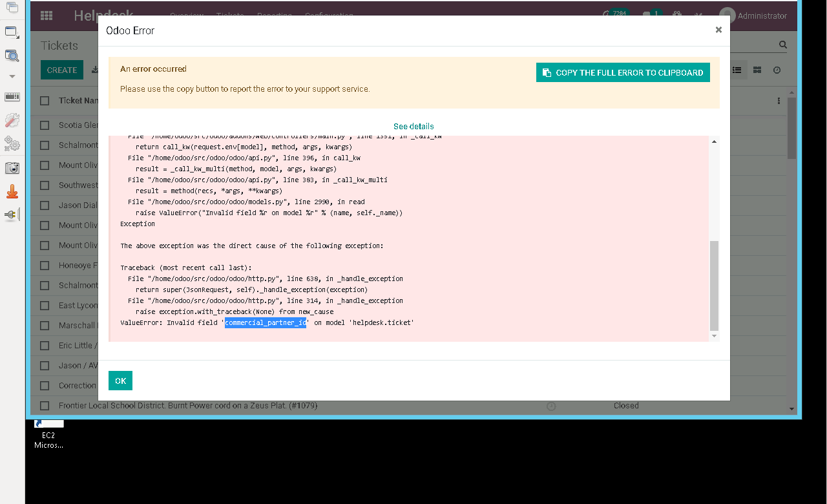The image size is (827, 504).
Task: Click the 'Odoo Error' dialog title
Action: 131,30
